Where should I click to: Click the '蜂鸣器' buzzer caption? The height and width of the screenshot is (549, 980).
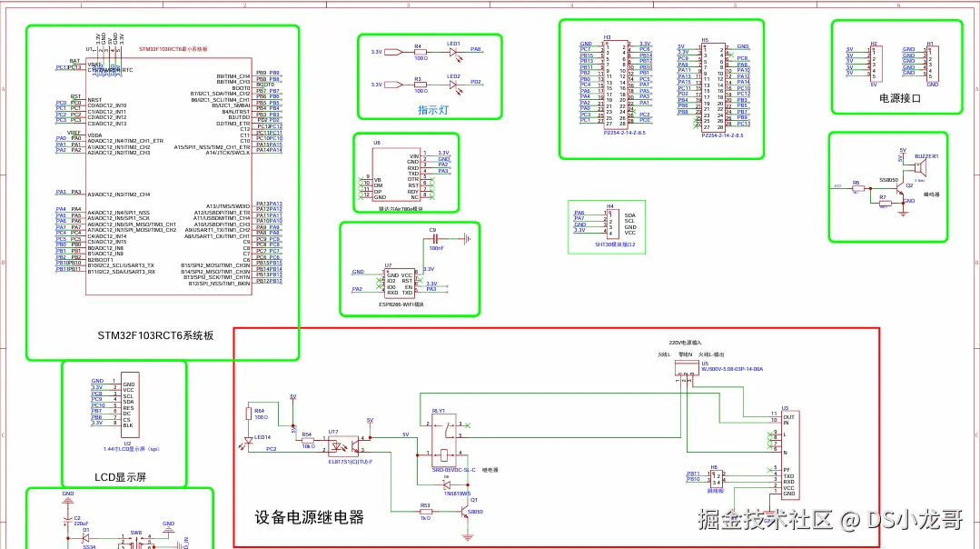(932, 195)
